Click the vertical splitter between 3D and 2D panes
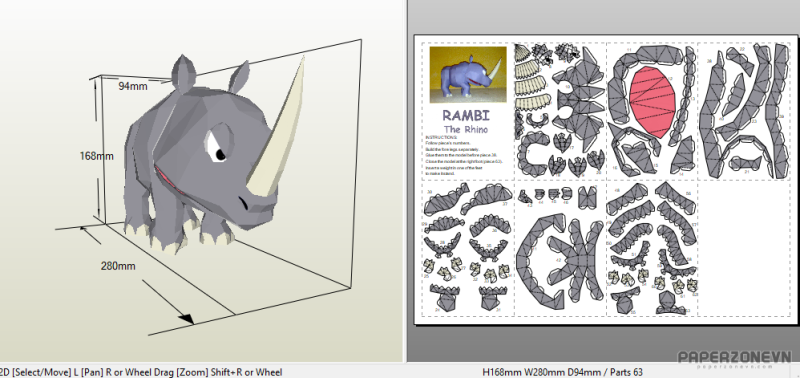 tap(407, 181)
